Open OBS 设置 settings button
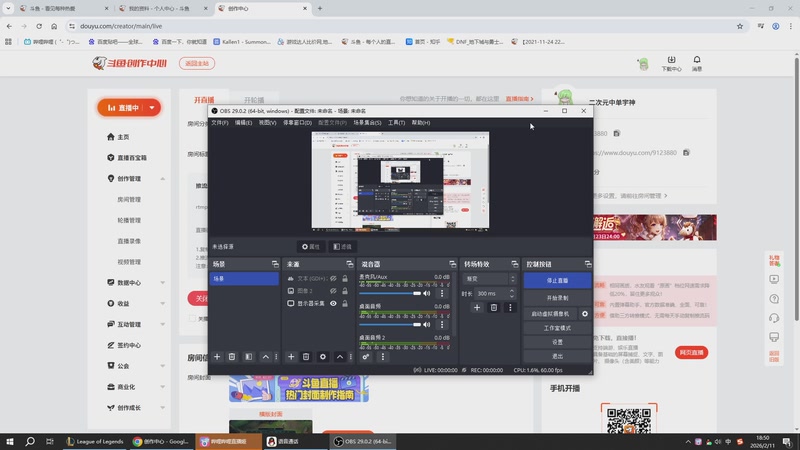 coord(557,342)
